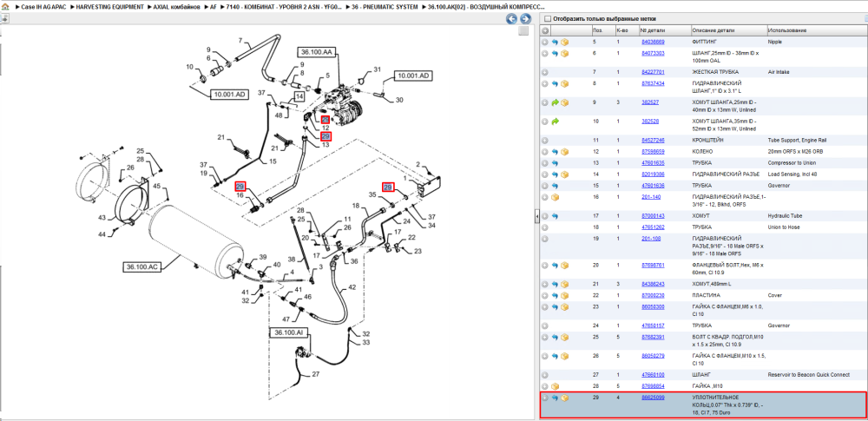Open 'HARVESTING EQUIPMENT' breadcrumb
The image size is (868, 421).
click(109, 7)
